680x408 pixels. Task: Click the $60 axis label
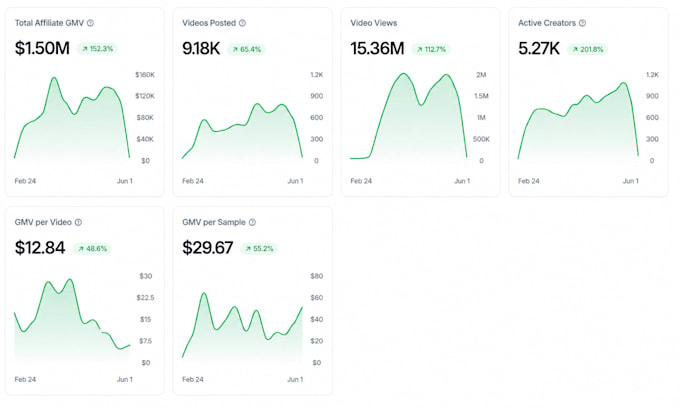click(317, 298)
